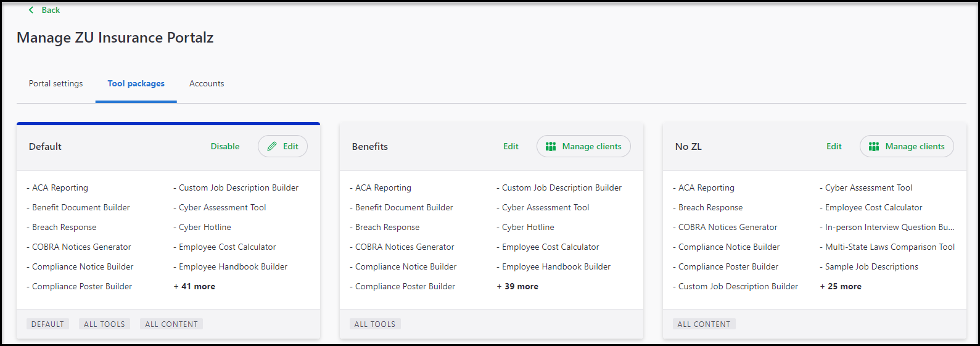Open Manage clients for No ZL

pyautogui.click(x=907, y=146)
